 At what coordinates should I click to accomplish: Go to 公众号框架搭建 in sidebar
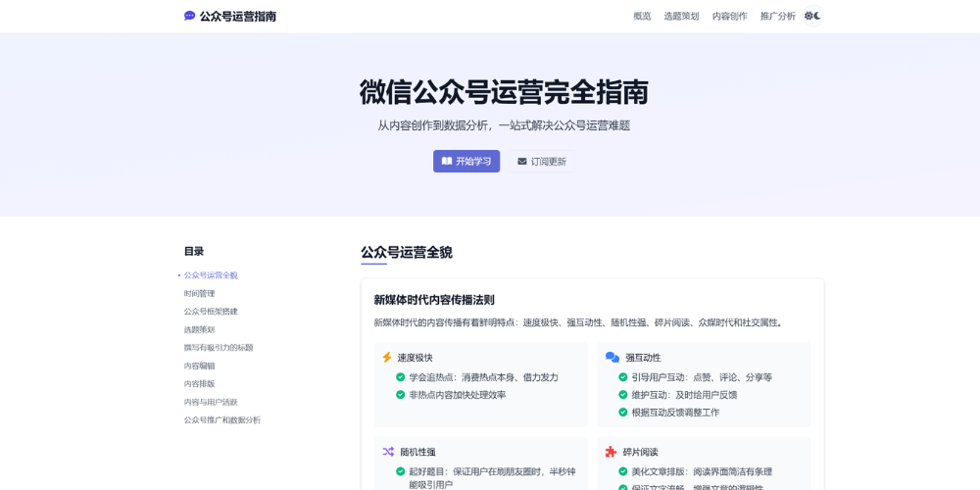click(211, 312)
